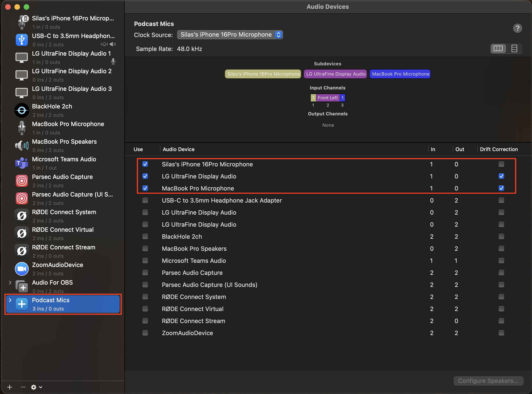532x394 pixels.
Task: Enable Use for USB-C to 3.5mm Headphone Jack Adapter
Action: pos(145,200)
